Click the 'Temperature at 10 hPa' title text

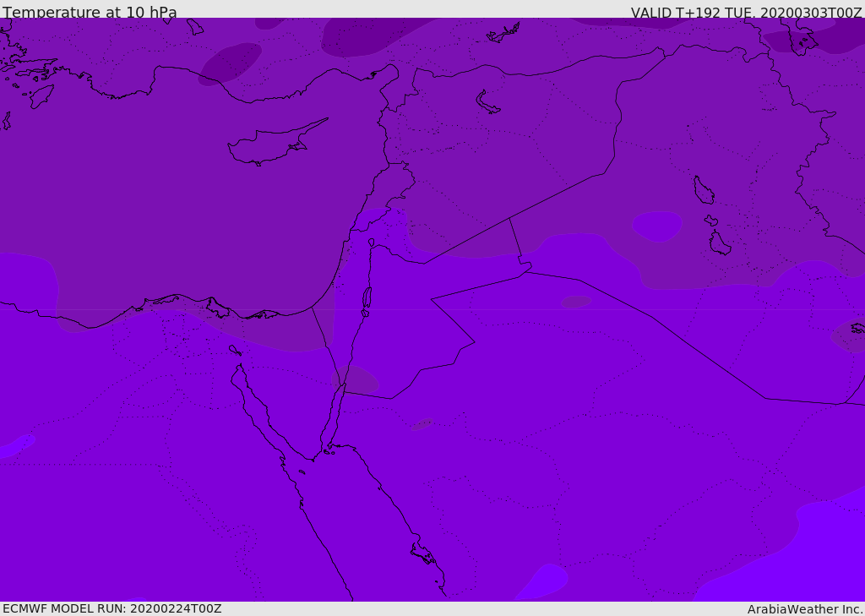tap(90, 11)
